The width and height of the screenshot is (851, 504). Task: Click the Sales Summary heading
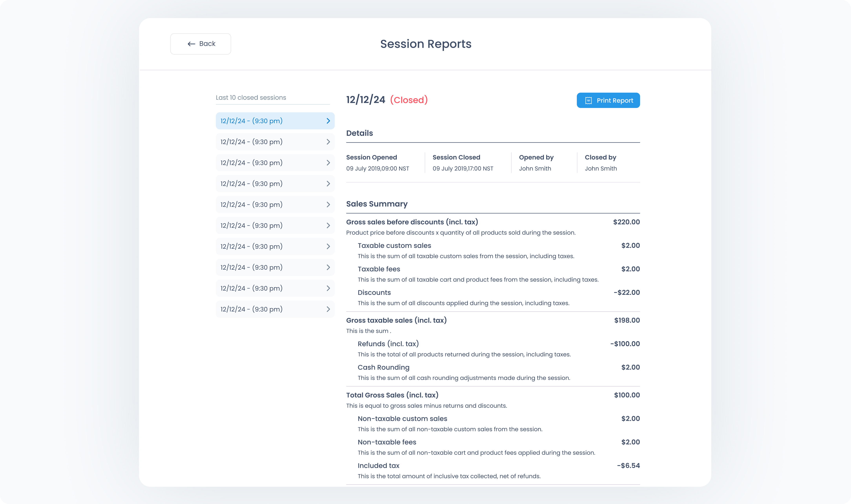[x=377, y=204]
